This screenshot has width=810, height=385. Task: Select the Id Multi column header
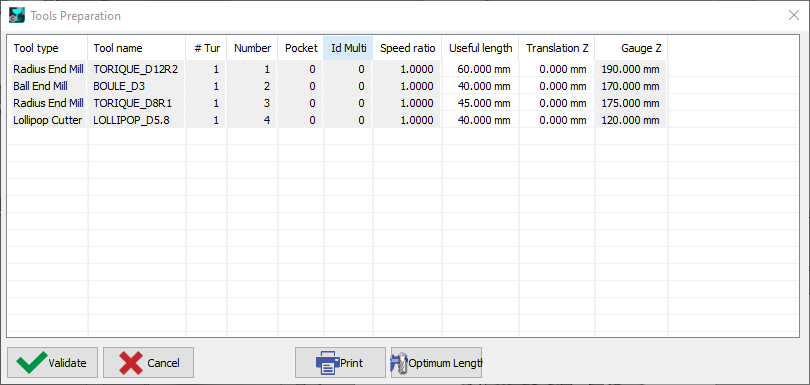[x=348, y=48]
